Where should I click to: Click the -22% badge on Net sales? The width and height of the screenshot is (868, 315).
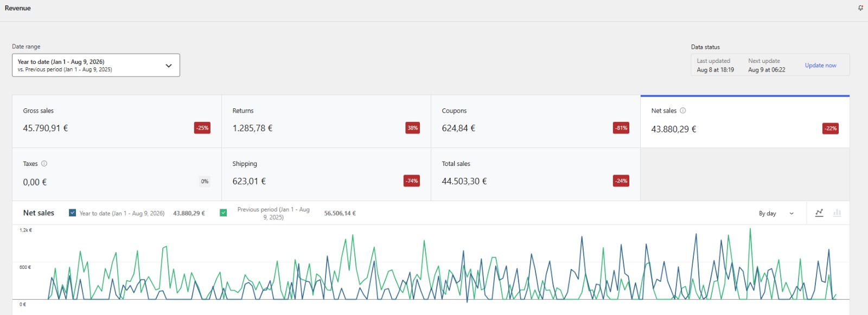click(x=831, y=128)
